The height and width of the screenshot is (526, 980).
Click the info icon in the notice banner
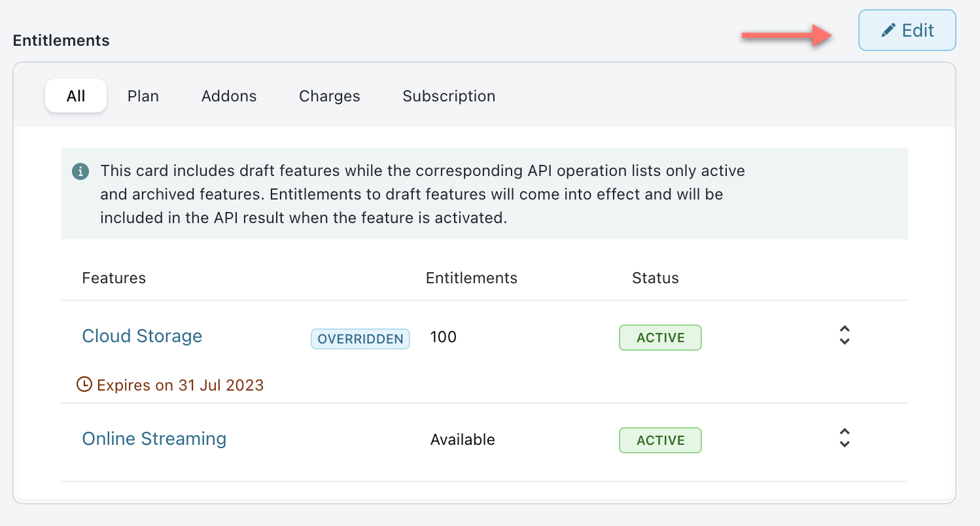pos(80,172)
